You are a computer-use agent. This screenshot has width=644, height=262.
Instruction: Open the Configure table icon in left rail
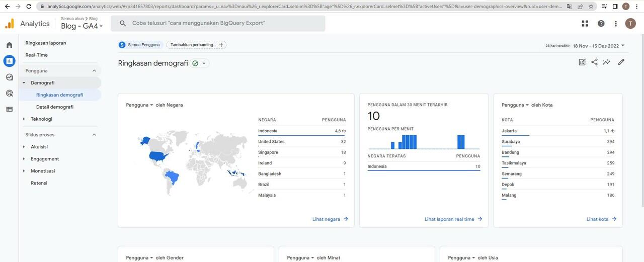click(9, 109)
